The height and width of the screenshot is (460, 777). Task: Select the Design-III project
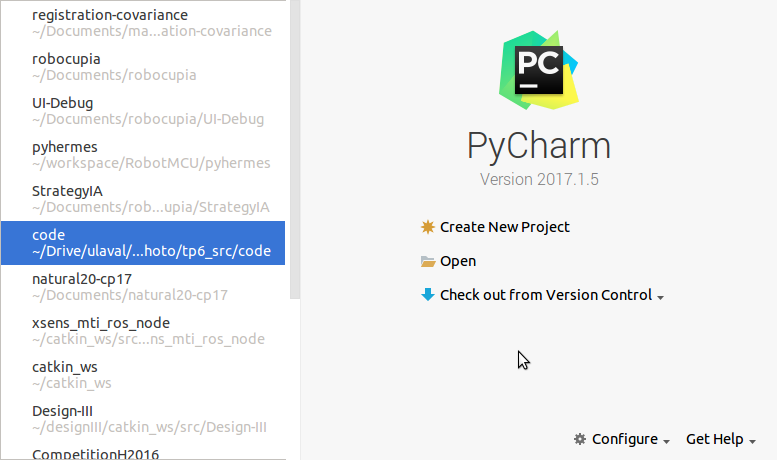point(143,419)
